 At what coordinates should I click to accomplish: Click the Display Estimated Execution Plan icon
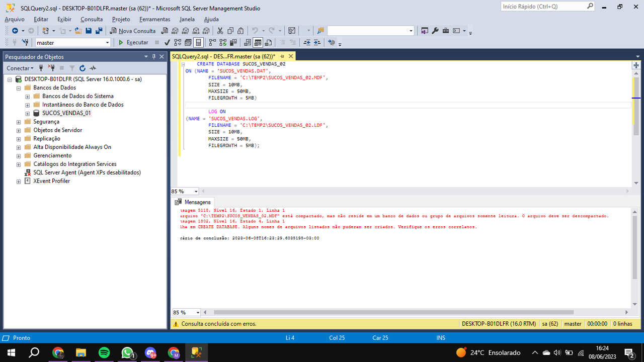click(x=178, y=43)
